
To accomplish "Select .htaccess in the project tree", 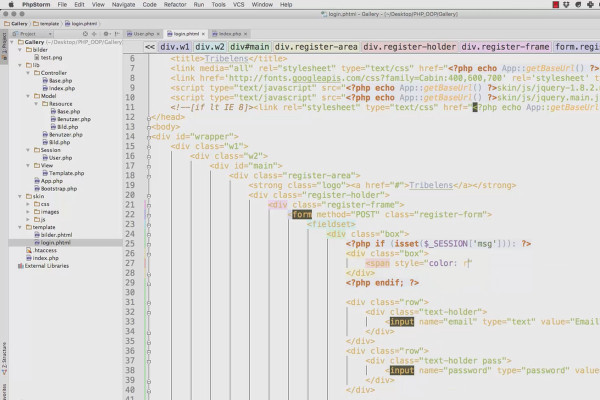I will click(x=41, y=250).
